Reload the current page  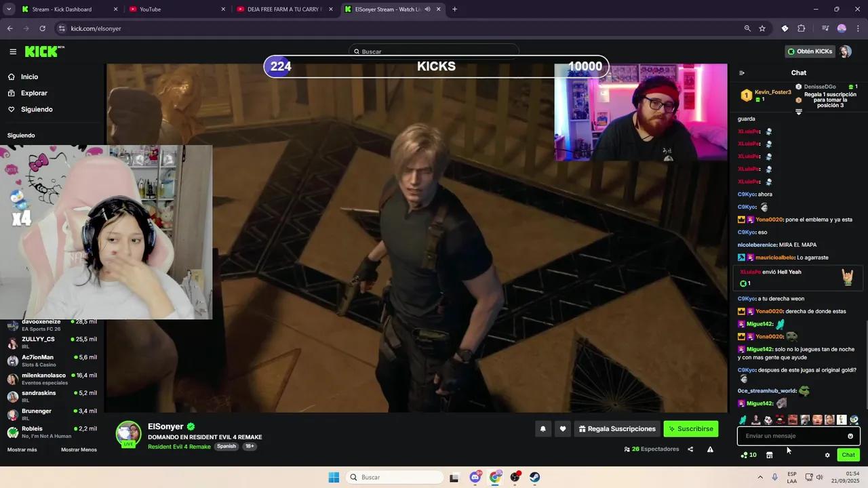[42, 28]
